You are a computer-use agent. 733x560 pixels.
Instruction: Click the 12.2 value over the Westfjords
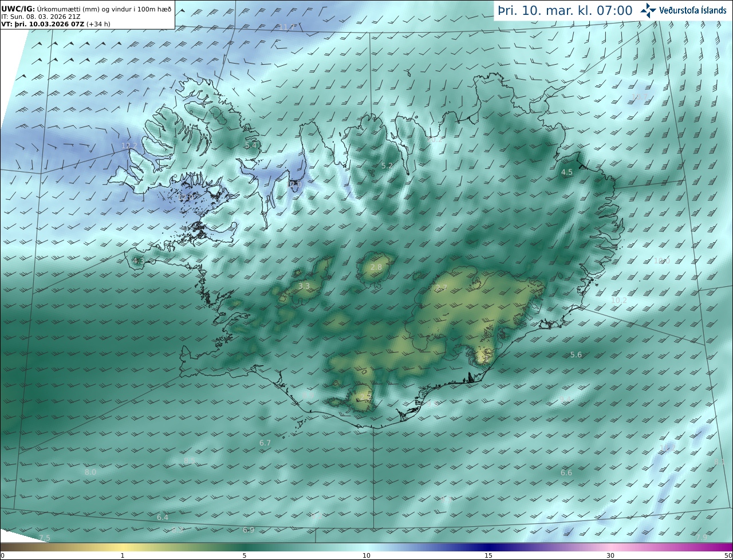coord(129,146)
